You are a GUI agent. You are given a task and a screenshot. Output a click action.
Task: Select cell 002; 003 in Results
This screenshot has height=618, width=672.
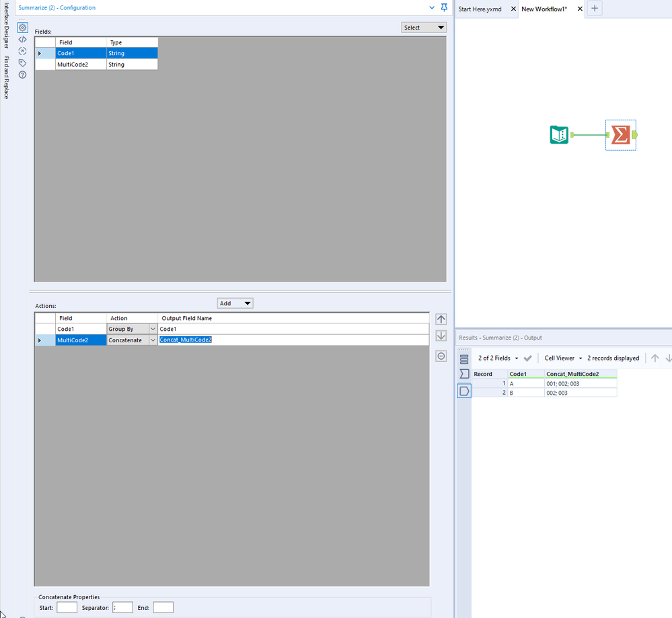click(581, 393)
